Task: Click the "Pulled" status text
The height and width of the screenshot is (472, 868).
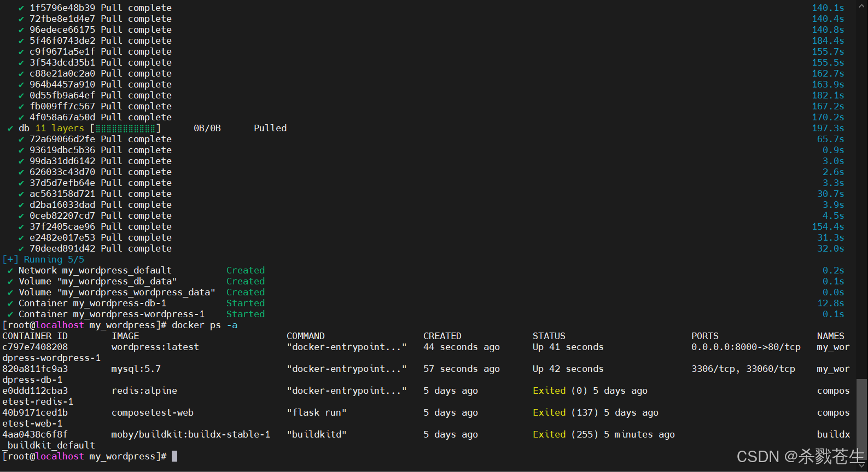Action: point(270,128)
